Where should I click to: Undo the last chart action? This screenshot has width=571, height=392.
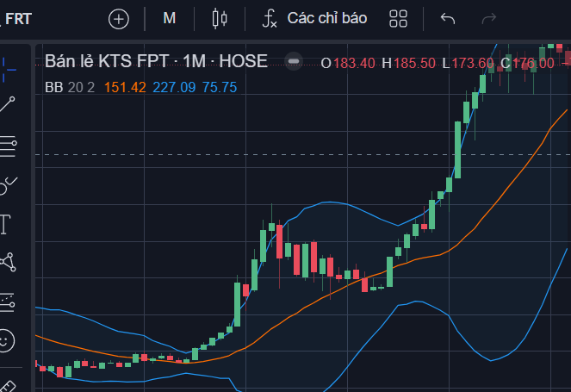(448, 18)
